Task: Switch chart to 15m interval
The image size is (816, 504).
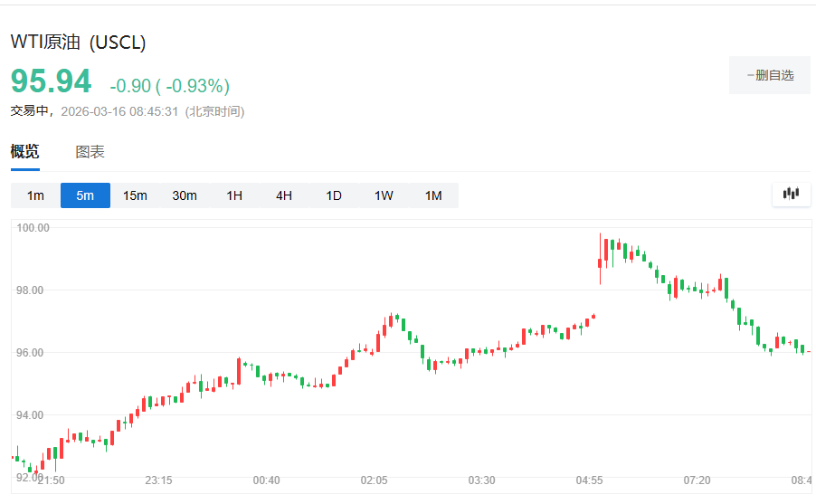Action: pos(135,195)
